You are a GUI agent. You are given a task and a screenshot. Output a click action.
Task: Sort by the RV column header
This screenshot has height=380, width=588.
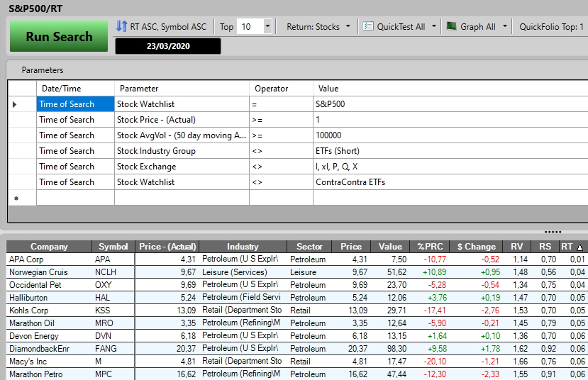[517, 247]
